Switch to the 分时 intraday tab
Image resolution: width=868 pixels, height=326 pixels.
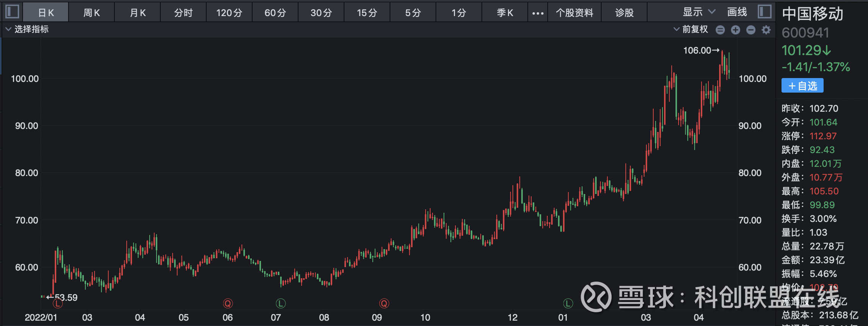coord(183,13)
